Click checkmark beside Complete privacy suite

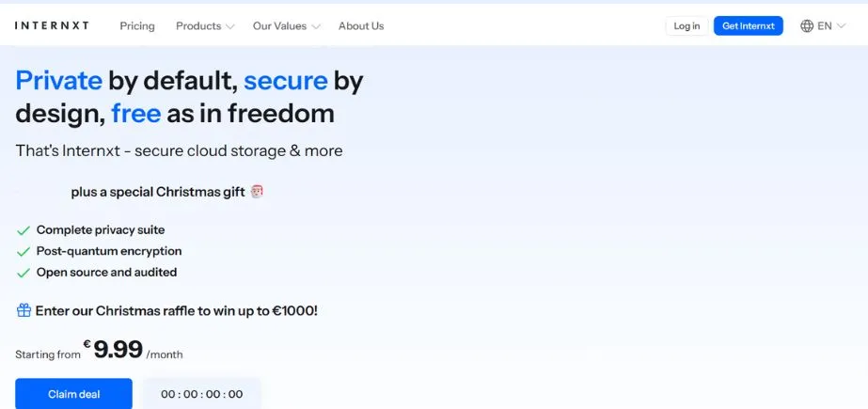(x=24, y=230)
